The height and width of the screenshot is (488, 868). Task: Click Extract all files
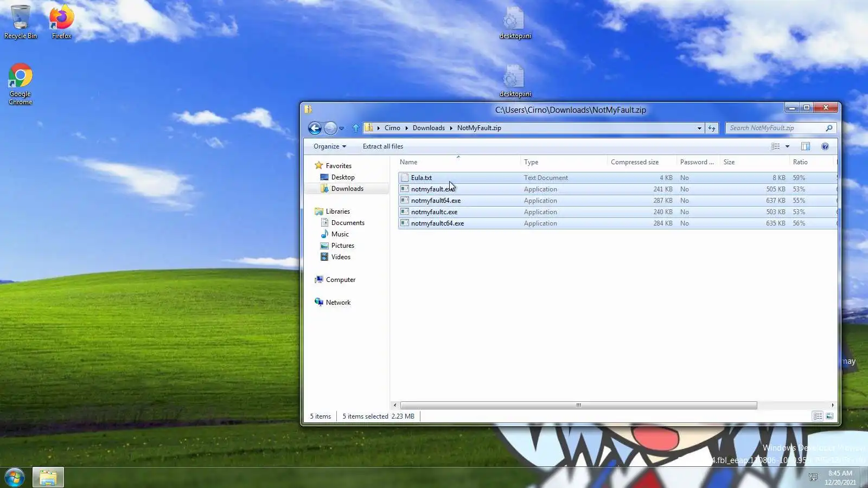[x=383, y=146]
